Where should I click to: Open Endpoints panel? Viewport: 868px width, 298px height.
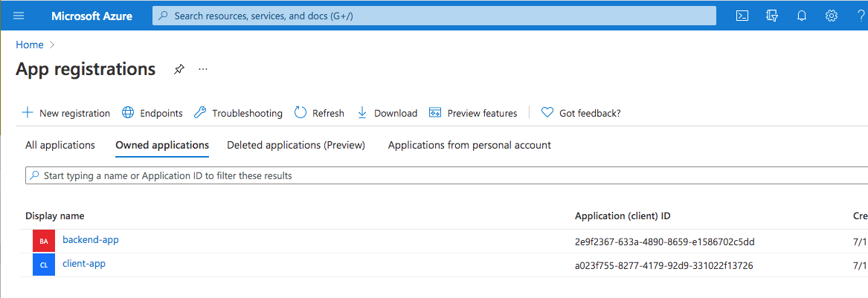[152, 113]
